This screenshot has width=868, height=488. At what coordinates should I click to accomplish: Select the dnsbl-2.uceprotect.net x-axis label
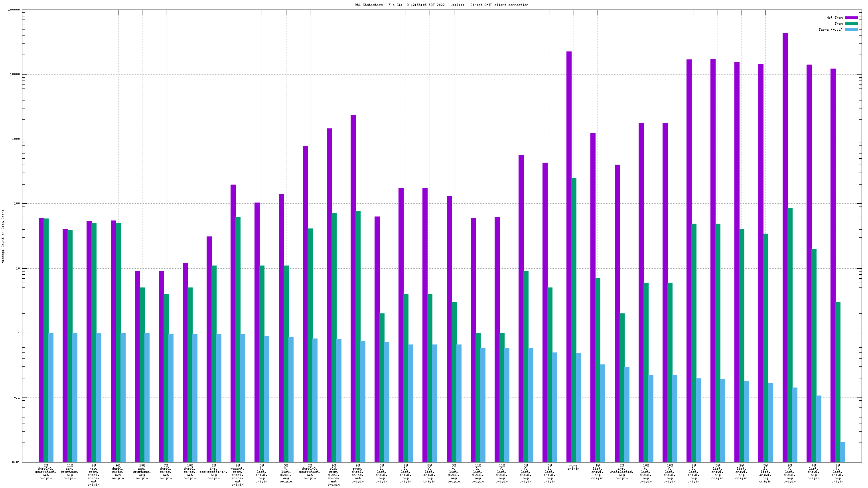tap(46, 472)
